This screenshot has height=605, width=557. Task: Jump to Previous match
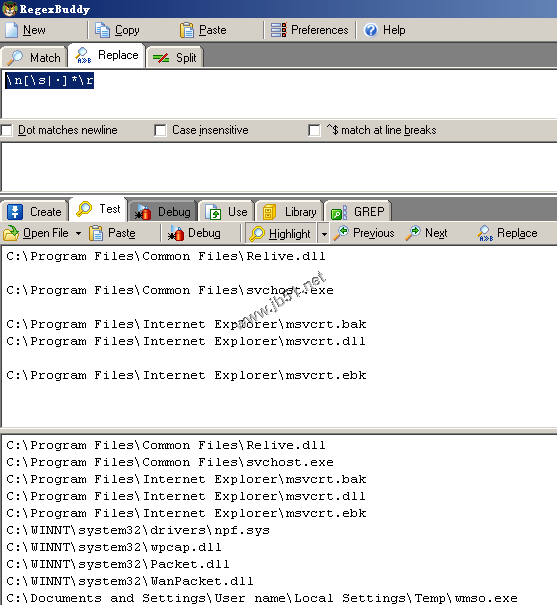tap(364, 233)
